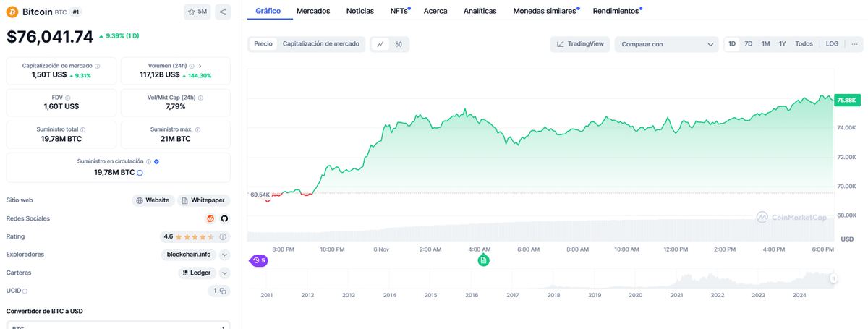Copy the UCID value icon

coord(223,291)
